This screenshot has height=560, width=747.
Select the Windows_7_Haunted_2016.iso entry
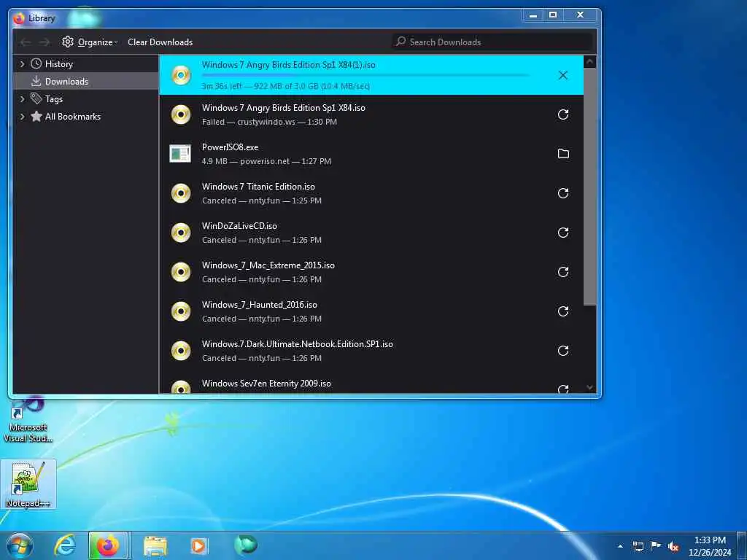click(371, 311)
